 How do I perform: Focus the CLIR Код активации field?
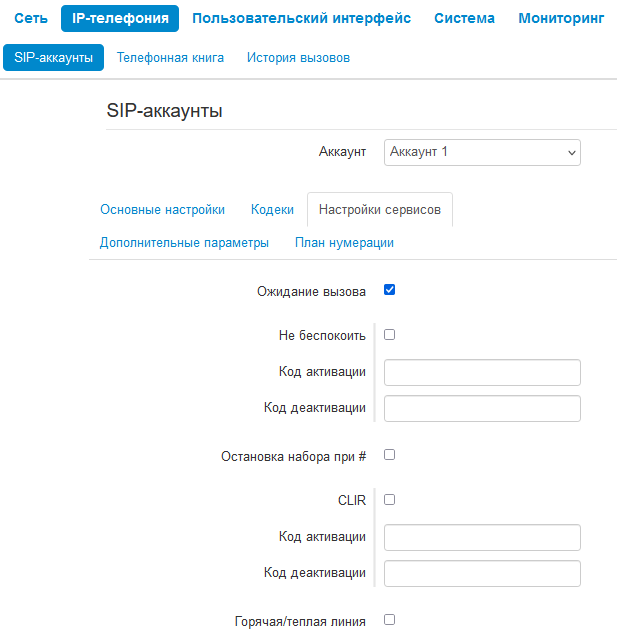[482, 537]
